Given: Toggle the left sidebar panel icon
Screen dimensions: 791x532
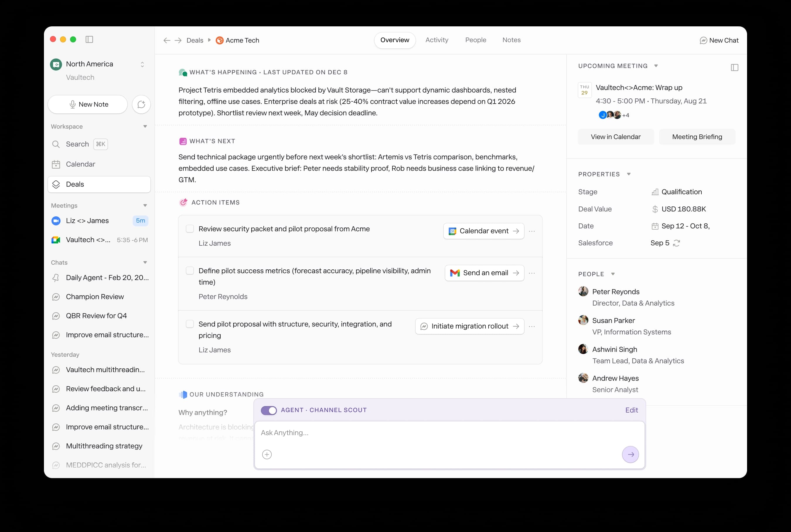Looking at the screenshot, I should [89, 39].
